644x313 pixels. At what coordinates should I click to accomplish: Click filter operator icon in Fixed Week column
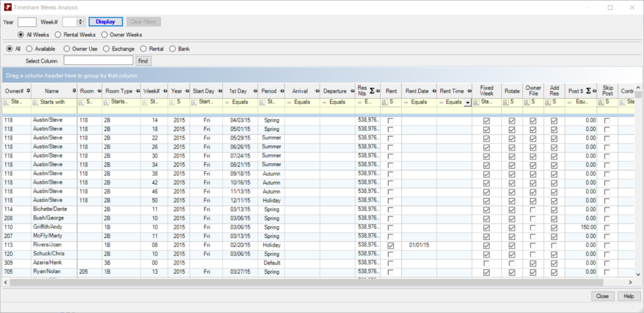tap(477, 102)
